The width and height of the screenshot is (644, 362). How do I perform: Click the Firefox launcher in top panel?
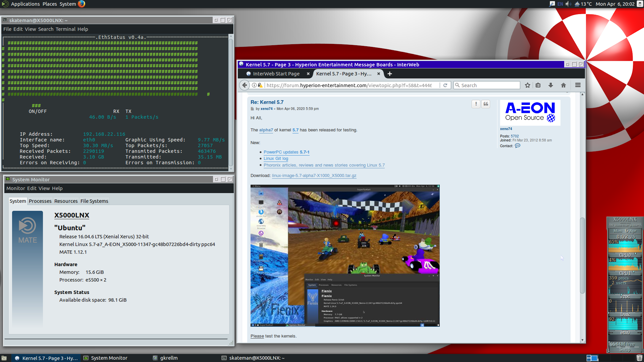point(82,4)
